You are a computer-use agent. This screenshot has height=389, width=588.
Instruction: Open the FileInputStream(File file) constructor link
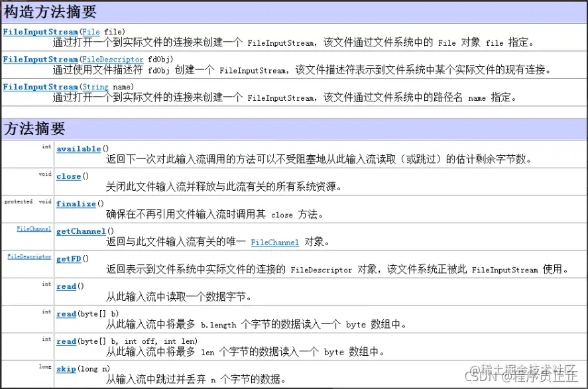40,32
